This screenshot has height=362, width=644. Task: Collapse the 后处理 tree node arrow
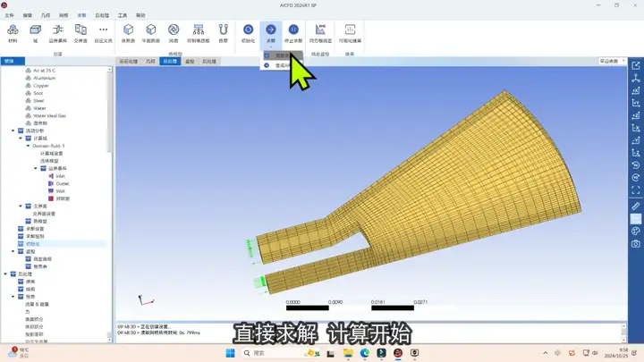point(5,274)
